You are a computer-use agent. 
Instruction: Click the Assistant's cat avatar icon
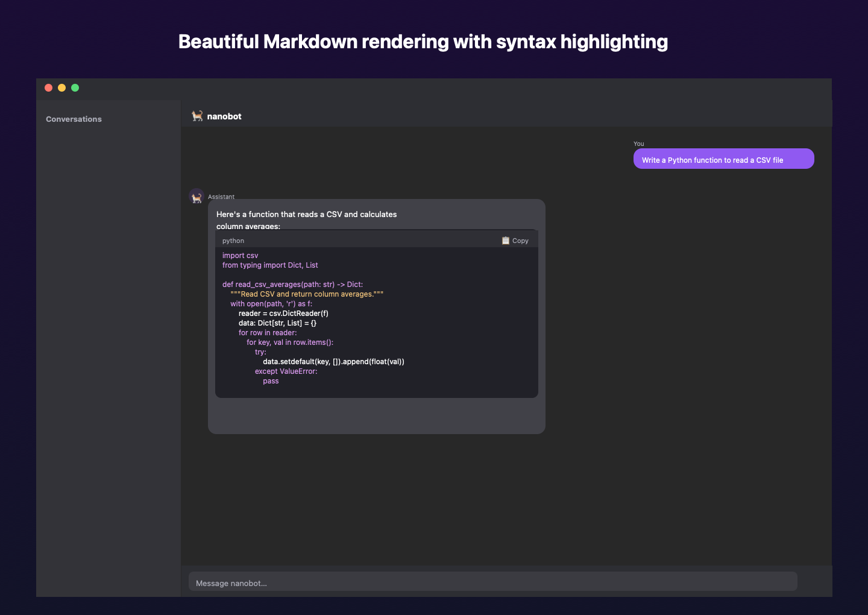pos(197,196)
